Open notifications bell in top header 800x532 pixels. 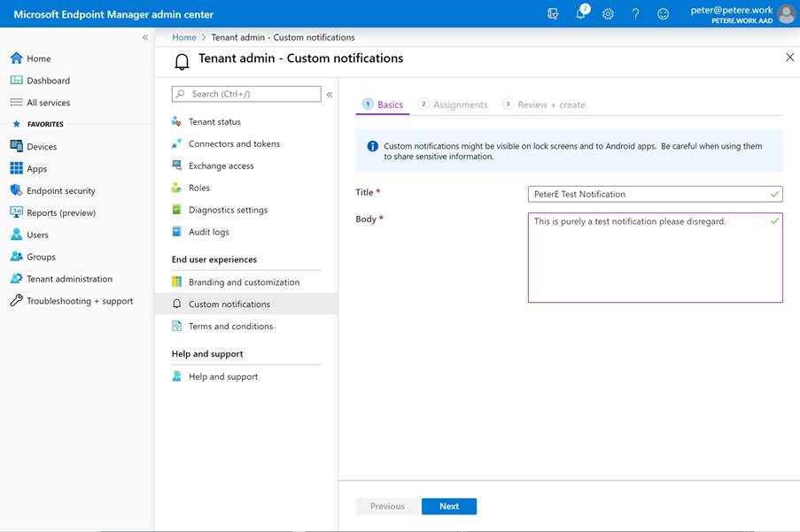tap(581, 14)
